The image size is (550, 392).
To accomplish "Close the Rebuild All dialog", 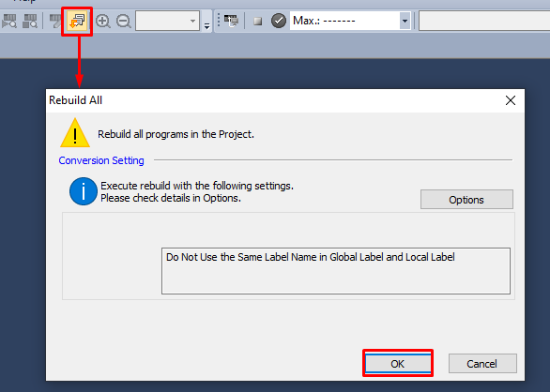I will click(x=511, y=100).
